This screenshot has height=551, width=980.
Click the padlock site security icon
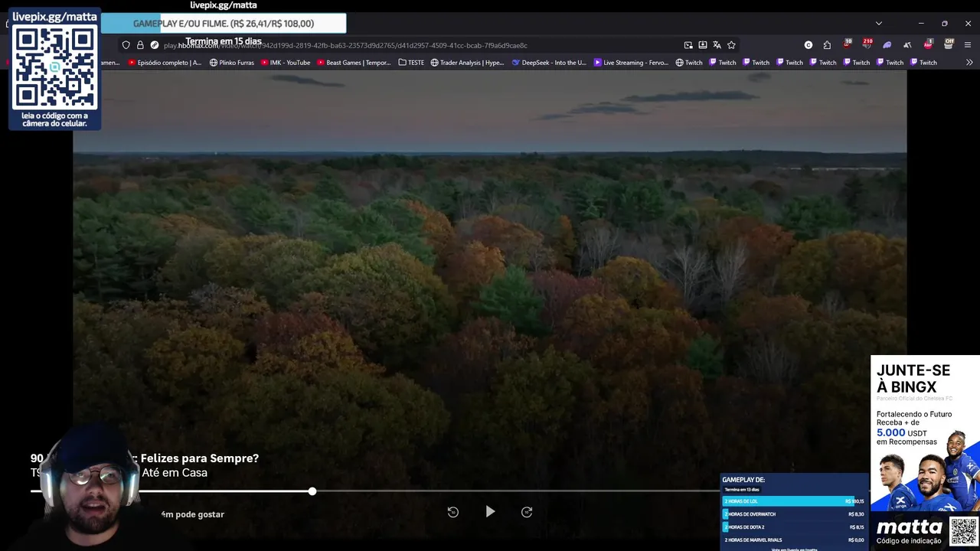coord(140,45)
